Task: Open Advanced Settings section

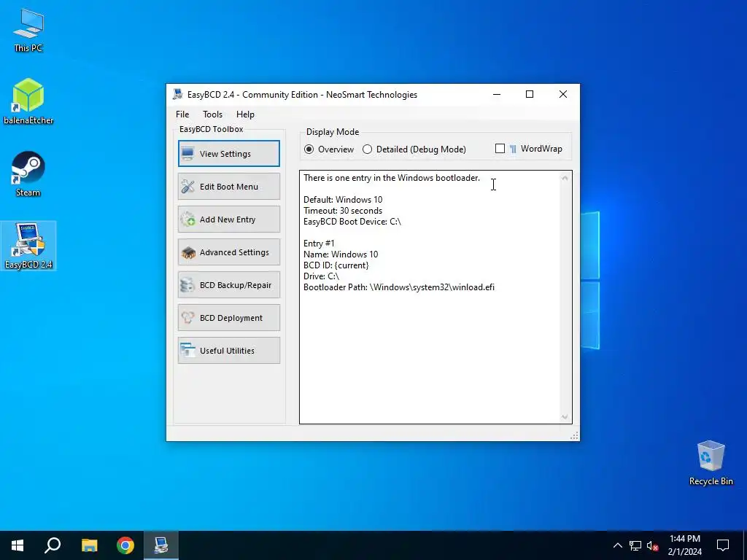Action: click(x=228, y=252)
